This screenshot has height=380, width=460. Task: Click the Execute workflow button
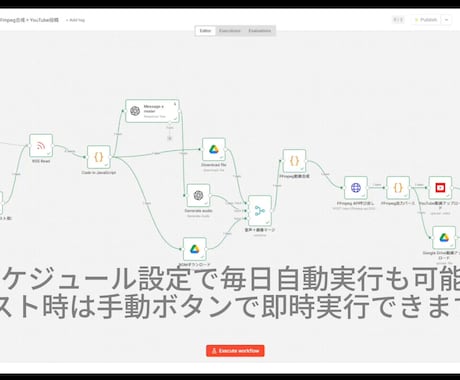point(235,351)
